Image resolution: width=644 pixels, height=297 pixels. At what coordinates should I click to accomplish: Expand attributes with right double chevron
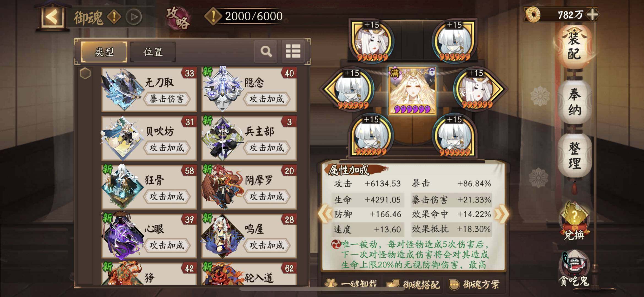pos(501,214)
